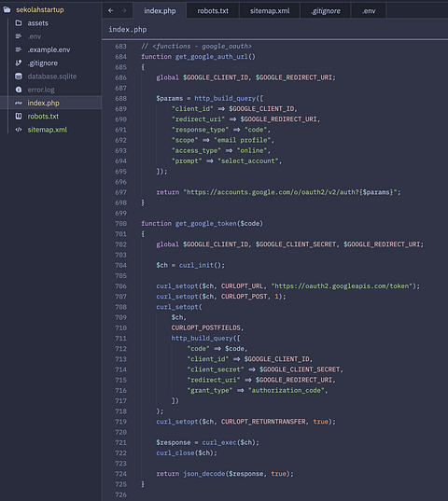This screenshot has width=448, height=501.
Task: Click the error.log file icon
Action: pos(19,90)
